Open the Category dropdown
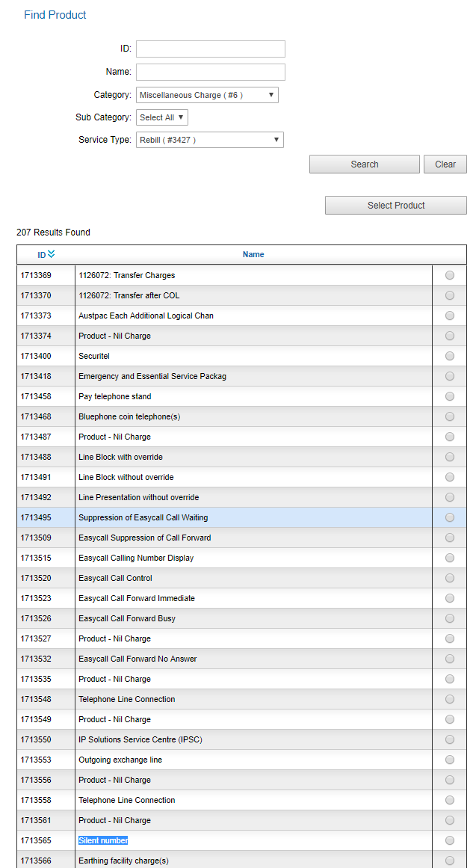 coord(207,95)
